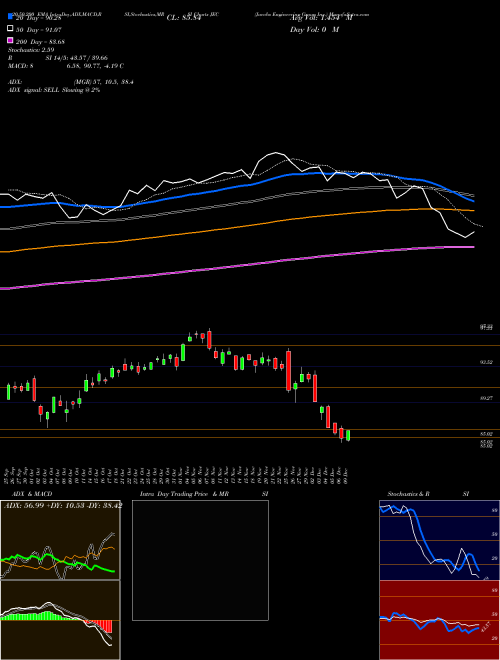This screenshot has height=660, width=500.
Task: Click the ADX (MGR) values line
Action: (71, 82)
